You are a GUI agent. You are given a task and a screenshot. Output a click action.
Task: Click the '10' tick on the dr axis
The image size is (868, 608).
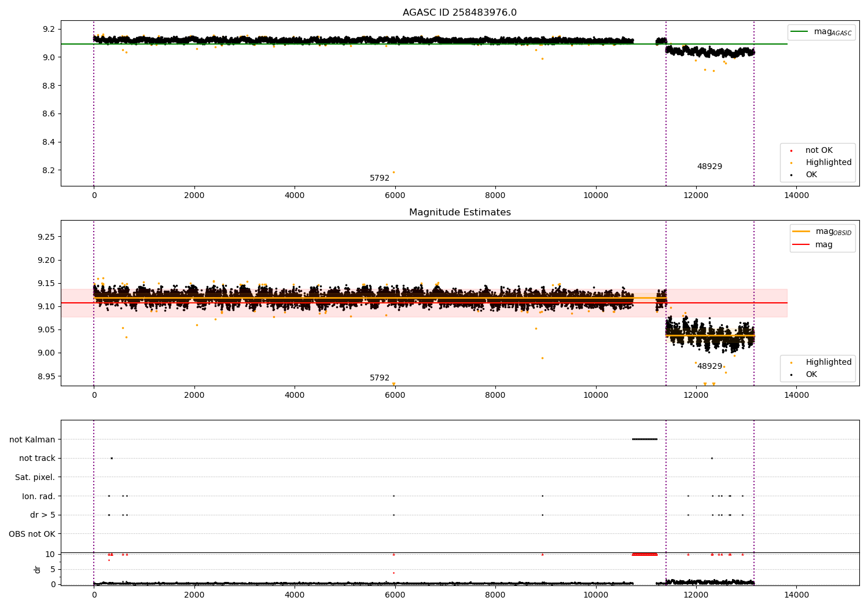click(x=50, y=555)
